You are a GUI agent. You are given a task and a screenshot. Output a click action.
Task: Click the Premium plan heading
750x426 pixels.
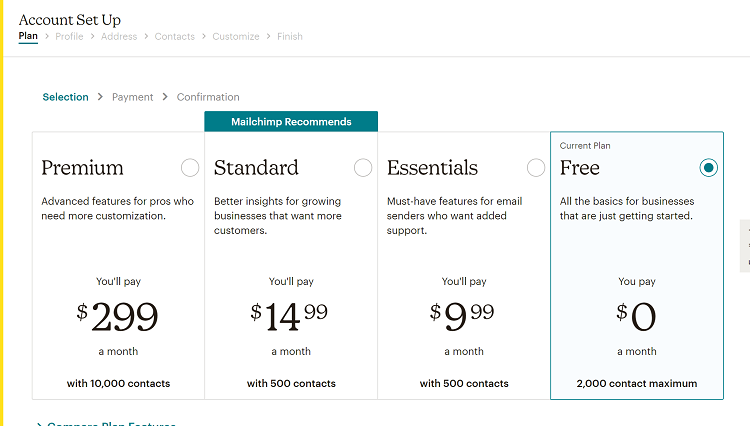point(82,168)
